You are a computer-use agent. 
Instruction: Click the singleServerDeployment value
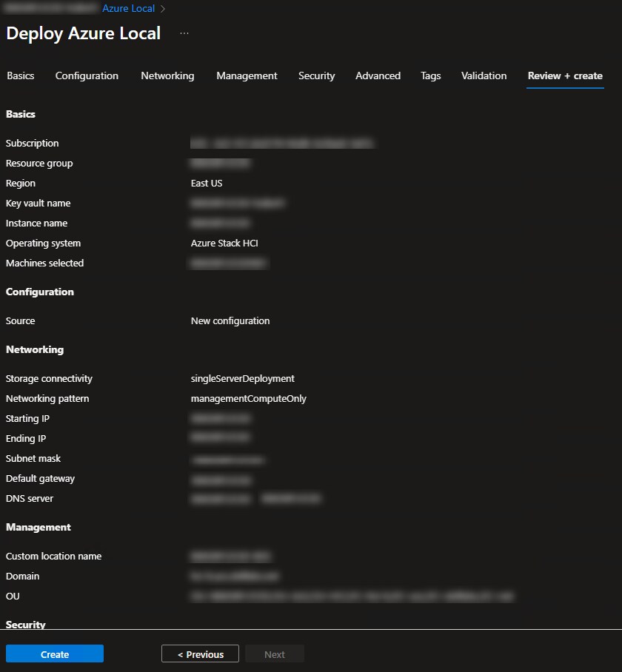(243, 378)
